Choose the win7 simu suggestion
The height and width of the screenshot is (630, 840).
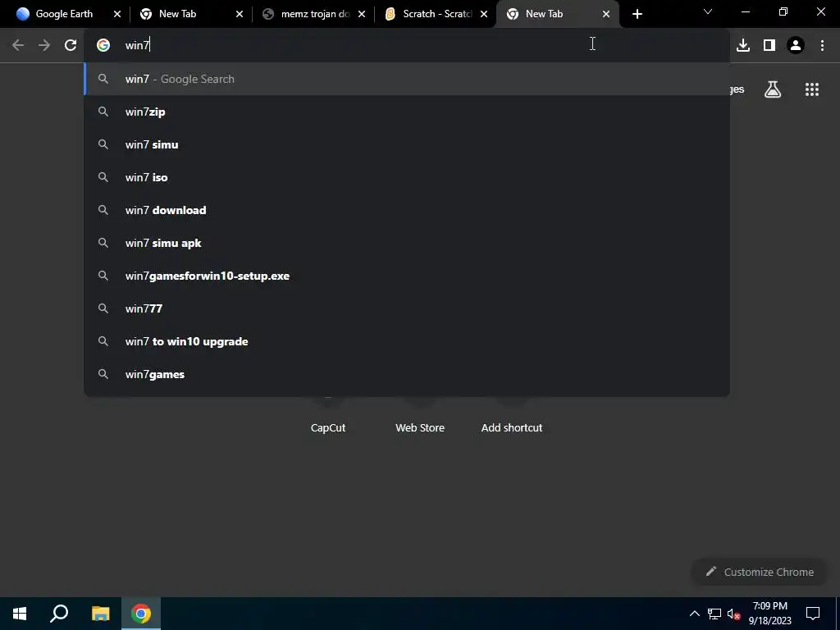coord(407,144)
